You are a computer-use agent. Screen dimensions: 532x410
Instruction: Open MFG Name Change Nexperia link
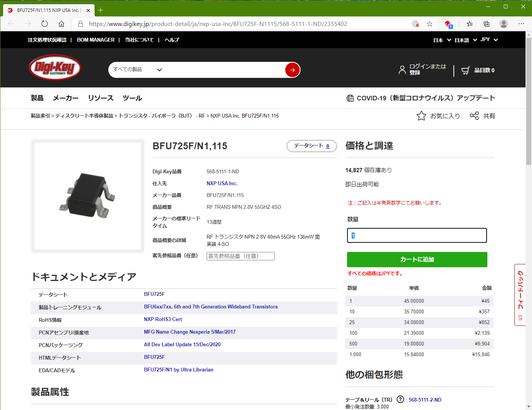tap(190, 332)
